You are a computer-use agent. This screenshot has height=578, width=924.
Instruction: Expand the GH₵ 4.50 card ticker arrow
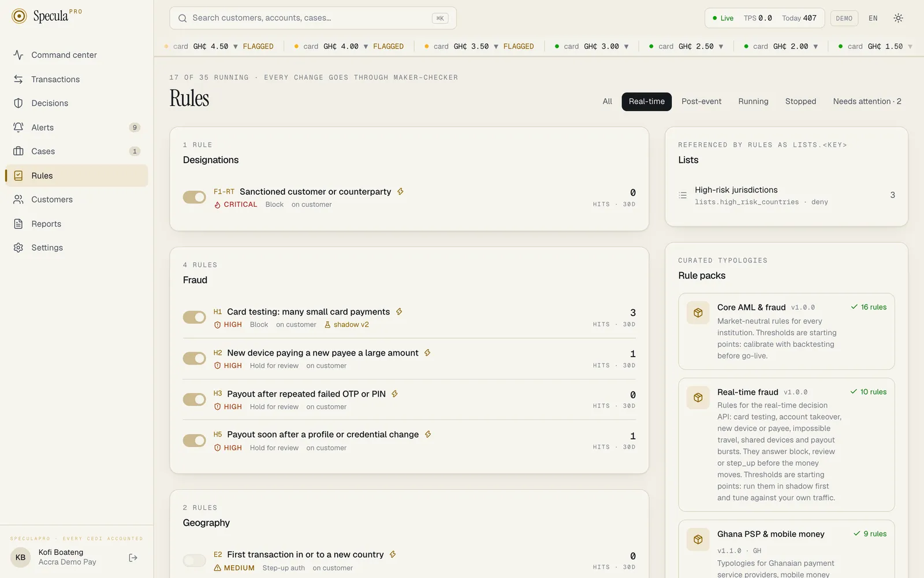pos(236,46)
